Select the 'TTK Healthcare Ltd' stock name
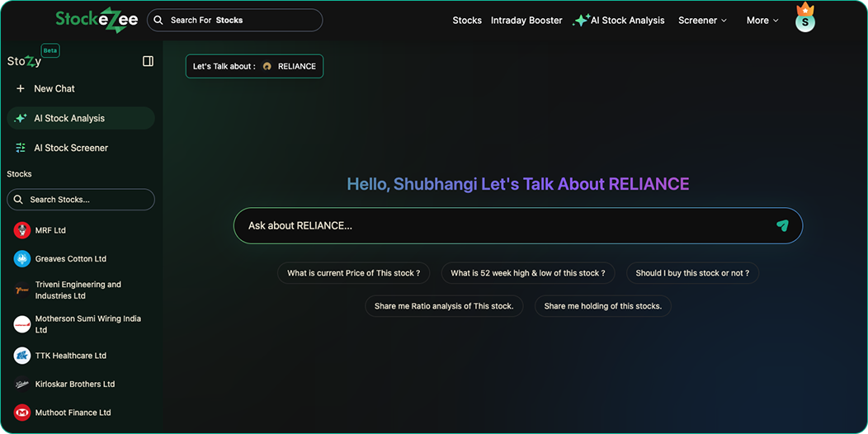868x434 pixels. tap(71, 356)
